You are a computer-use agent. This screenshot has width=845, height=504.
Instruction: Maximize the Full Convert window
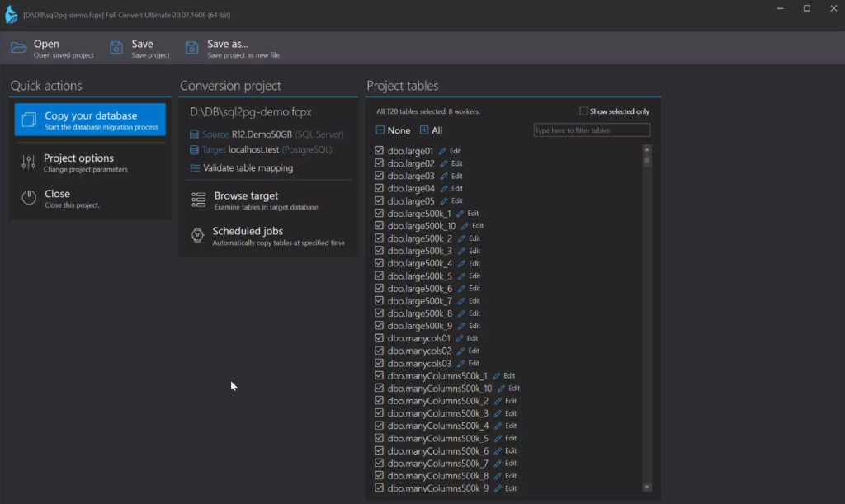coord(807,8)
